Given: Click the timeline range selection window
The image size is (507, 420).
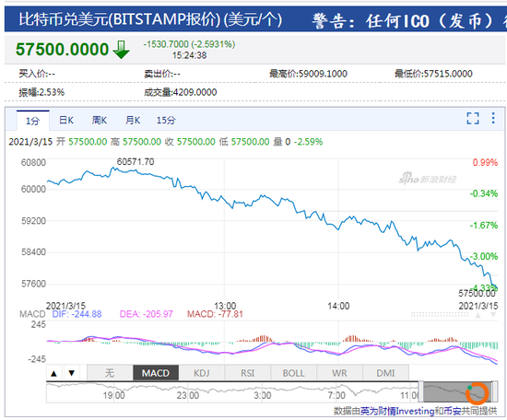Looking at the screenshot, I should (x=457, y=391).
